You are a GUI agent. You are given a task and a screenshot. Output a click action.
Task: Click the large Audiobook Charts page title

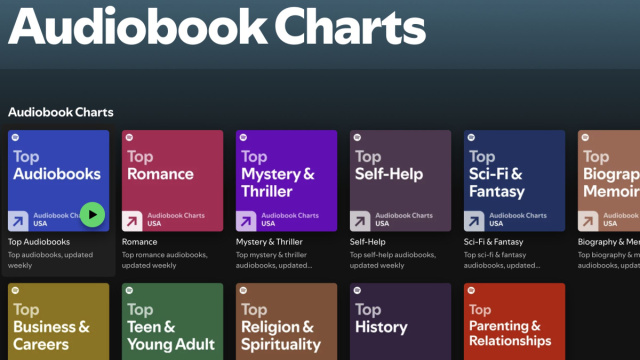click(217, 27)
